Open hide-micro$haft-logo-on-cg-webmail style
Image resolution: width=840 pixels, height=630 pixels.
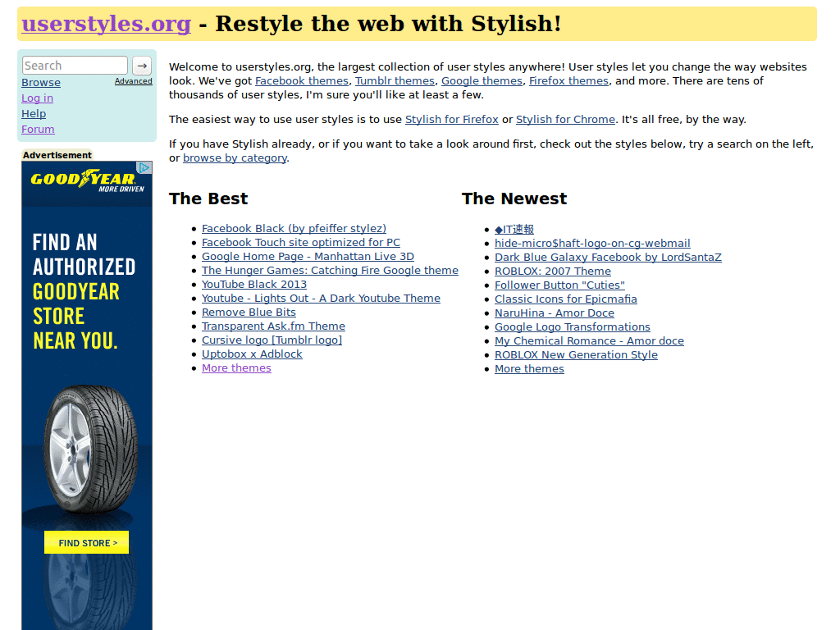click(x=592, y=243)
